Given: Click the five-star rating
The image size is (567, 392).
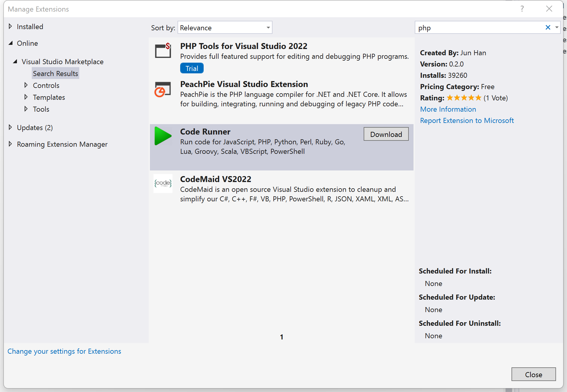Looking at the screenshot, I should tap(464, 98).
